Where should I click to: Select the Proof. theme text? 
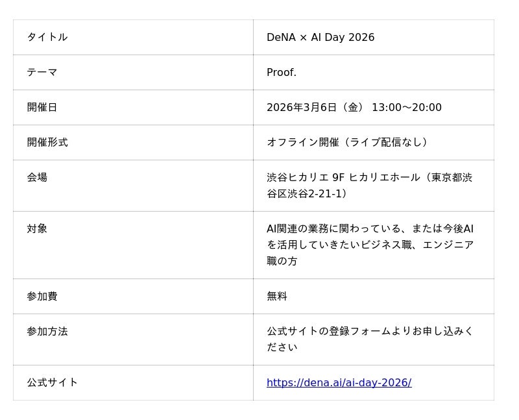click(x=282, y=72)
